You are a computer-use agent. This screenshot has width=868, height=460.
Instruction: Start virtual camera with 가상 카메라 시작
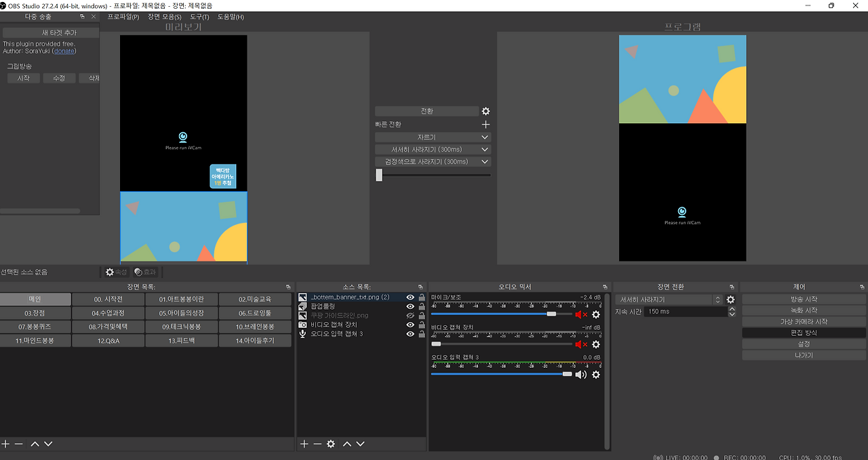pyautogui.click(x=804, y=322)
